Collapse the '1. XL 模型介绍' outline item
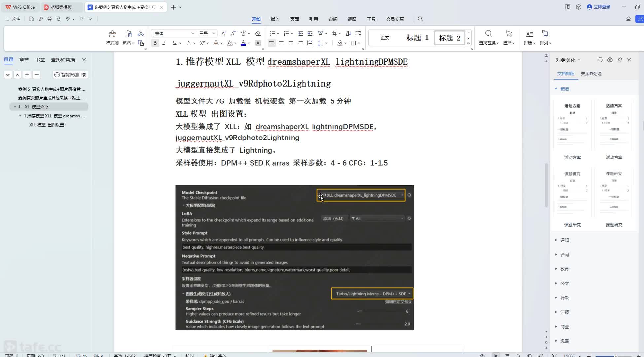 15,107
